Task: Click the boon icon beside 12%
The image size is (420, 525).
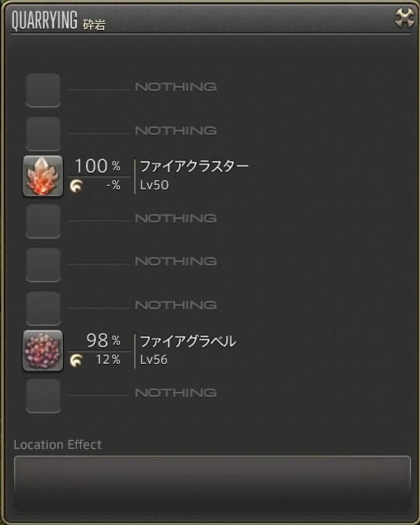Action: (76, 360)
